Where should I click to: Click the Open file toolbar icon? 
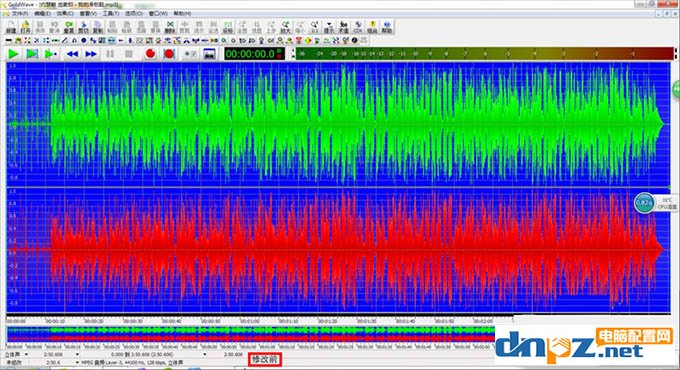(25, 27)
